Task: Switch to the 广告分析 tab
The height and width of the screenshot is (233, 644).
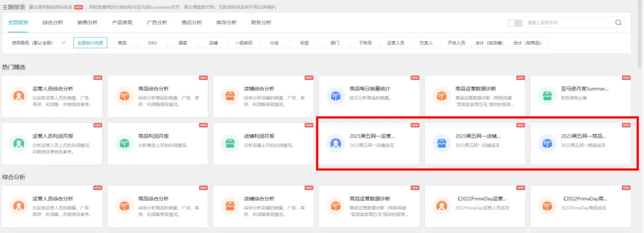Action: 157,23
